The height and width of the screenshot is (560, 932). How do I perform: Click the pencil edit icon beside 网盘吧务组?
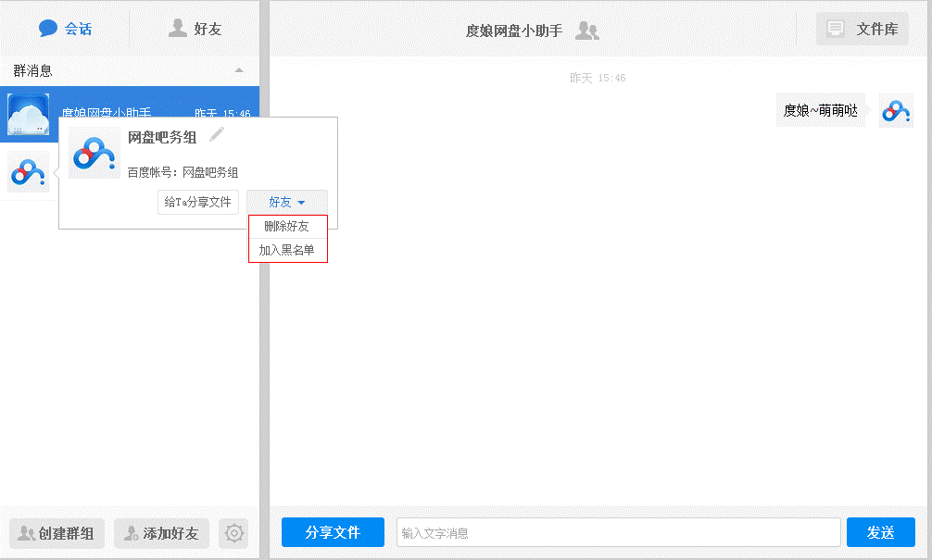pos(217,135)
